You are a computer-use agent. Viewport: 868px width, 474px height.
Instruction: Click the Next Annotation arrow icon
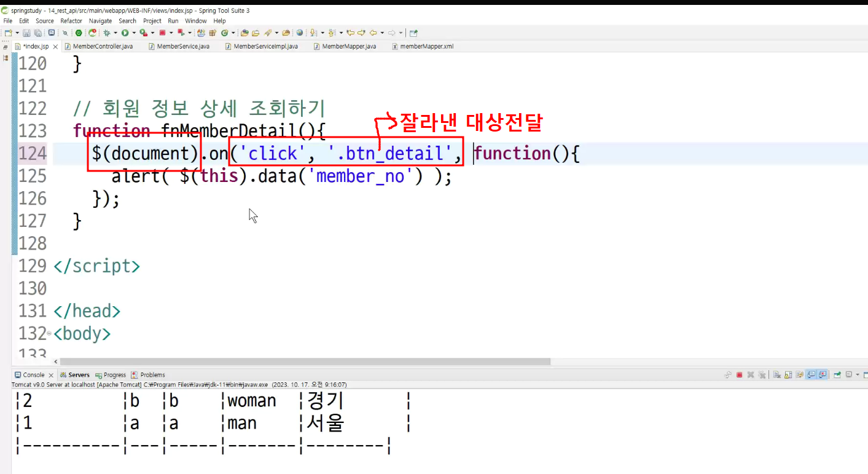coord(313,33)
